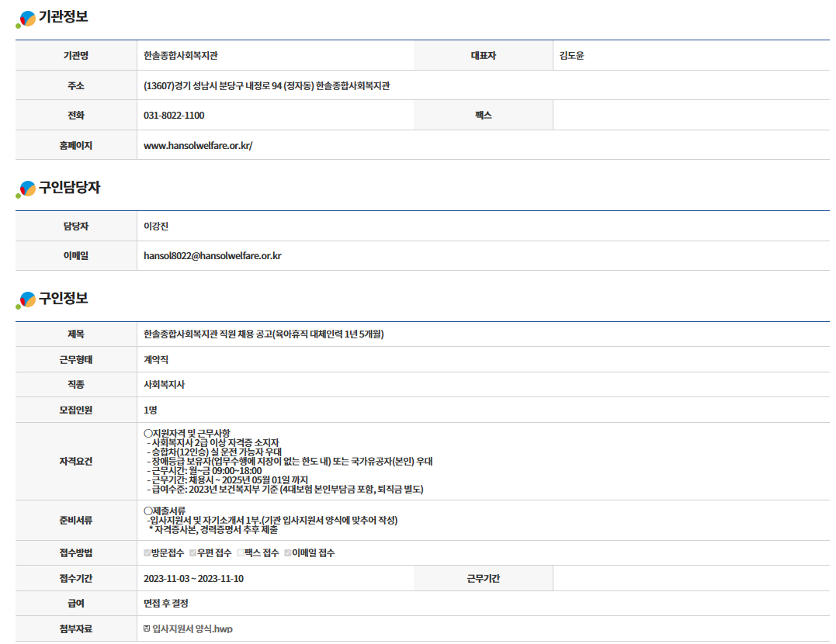
Task: Click the 구인정보 section heading icon
Action: point(26,299)
